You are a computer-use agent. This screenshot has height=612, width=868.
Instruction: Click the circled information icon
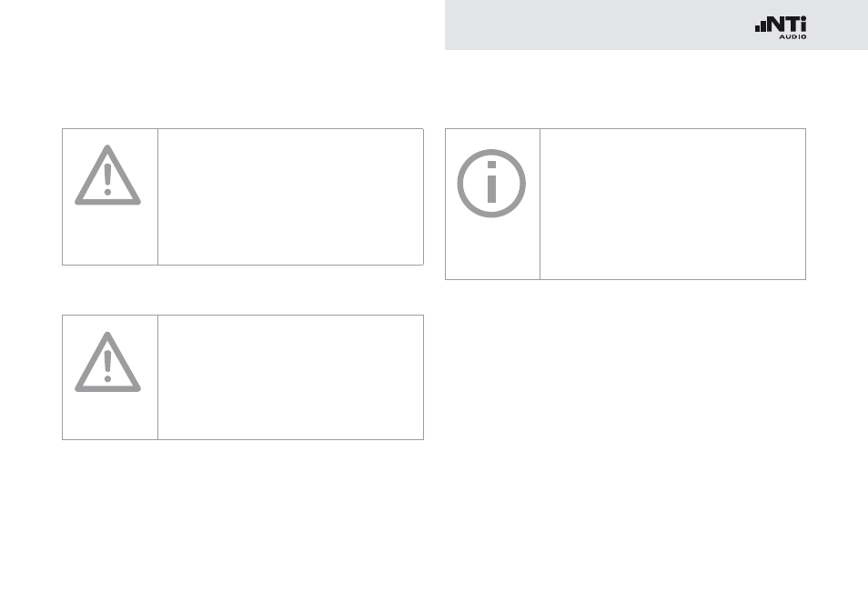pyautogui.click(x=491, y=183)
